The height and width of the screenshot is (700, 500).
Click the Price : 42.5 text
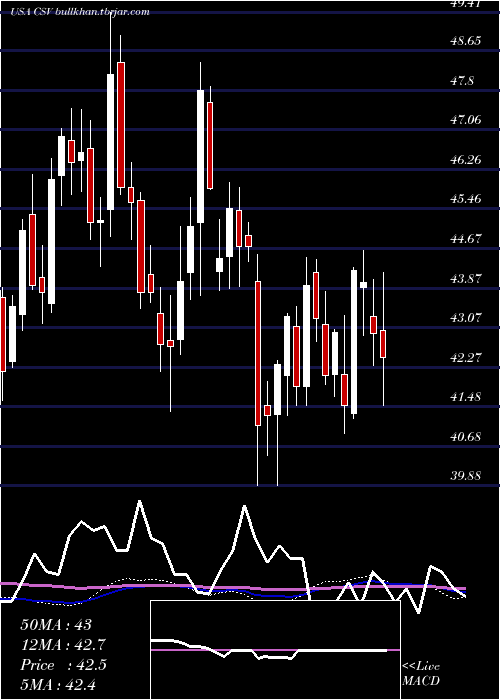pyautogui.click(x=63, y=665)
